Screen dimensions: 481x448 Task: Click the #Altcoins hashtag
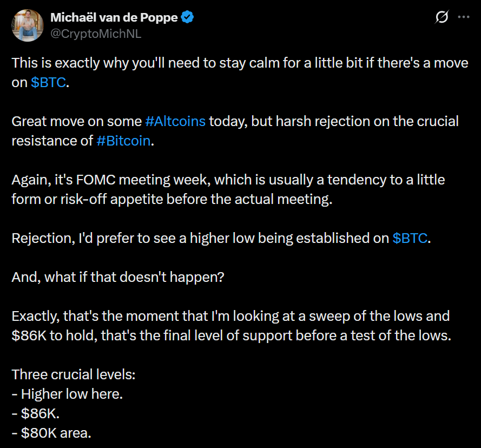click(175, 121)
